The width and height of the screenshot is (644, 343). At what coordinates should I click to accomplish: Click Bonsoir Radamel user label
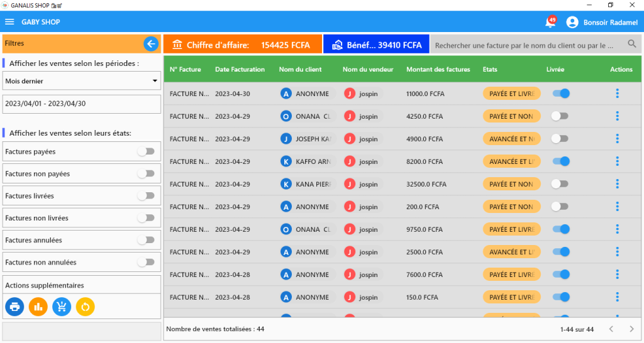[610, 22]
